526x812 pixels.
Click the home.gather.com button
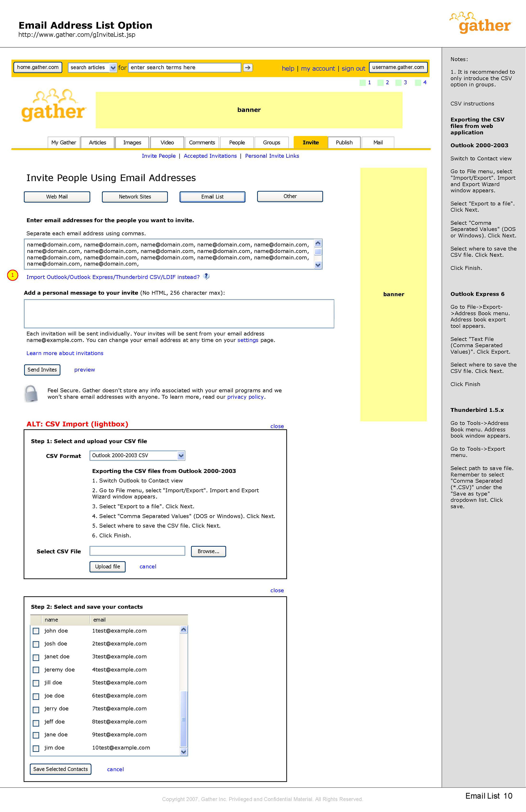click(38, 67)
